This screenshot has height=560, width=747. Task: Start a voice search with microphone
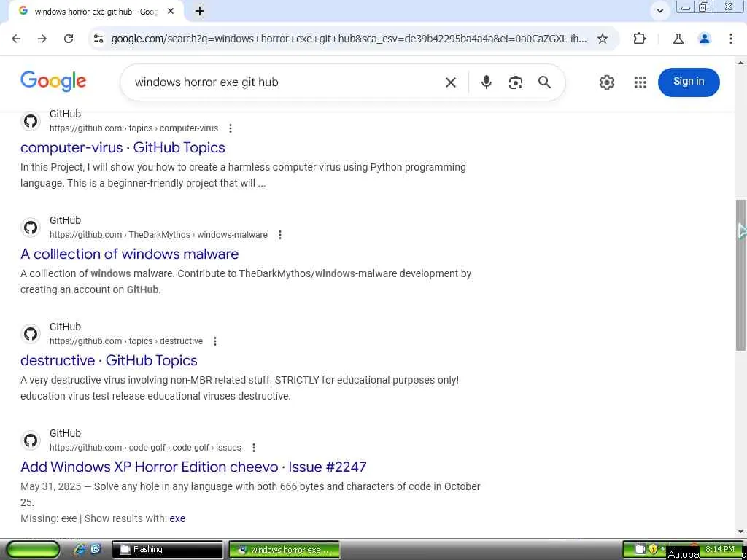pos(486,82)
